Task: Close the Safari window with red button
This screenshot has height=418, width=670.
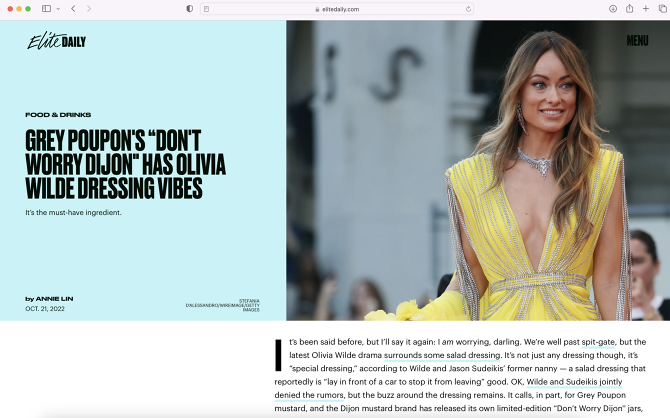Action: coord(10,9)
